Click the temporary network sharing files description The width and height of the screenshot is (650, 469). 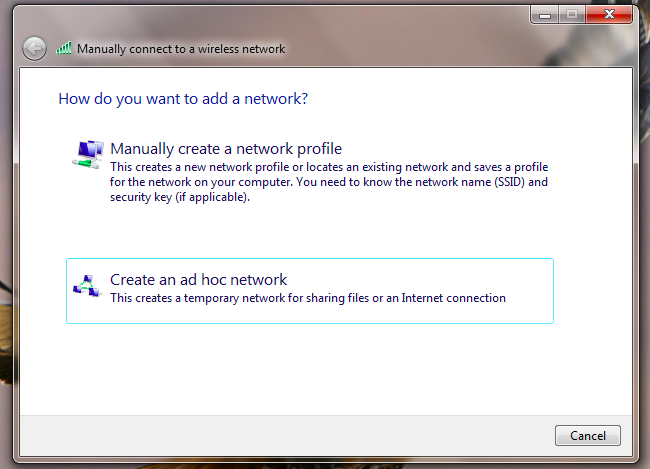pyautogui.click(x=308, y=298)
